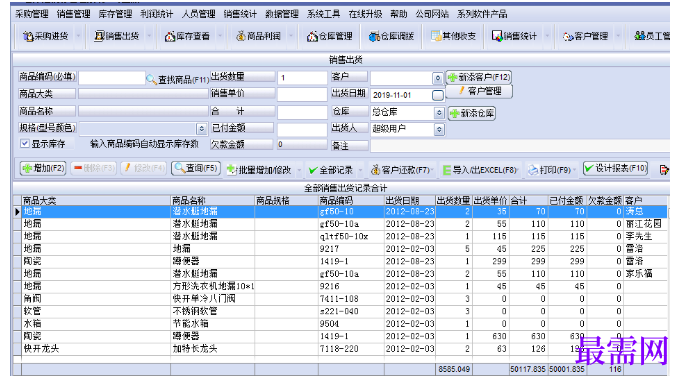Viewport: 687px width, 382px height.
Task: Focus the 销售单价 input field
Action: coord(302,95)
